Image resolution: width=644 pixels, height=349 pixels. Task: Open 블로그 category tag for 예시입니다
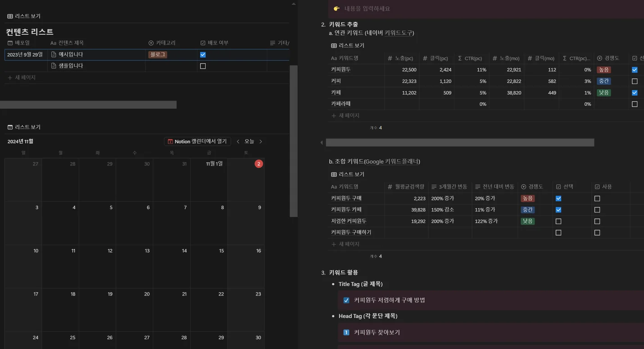point(158,55)
